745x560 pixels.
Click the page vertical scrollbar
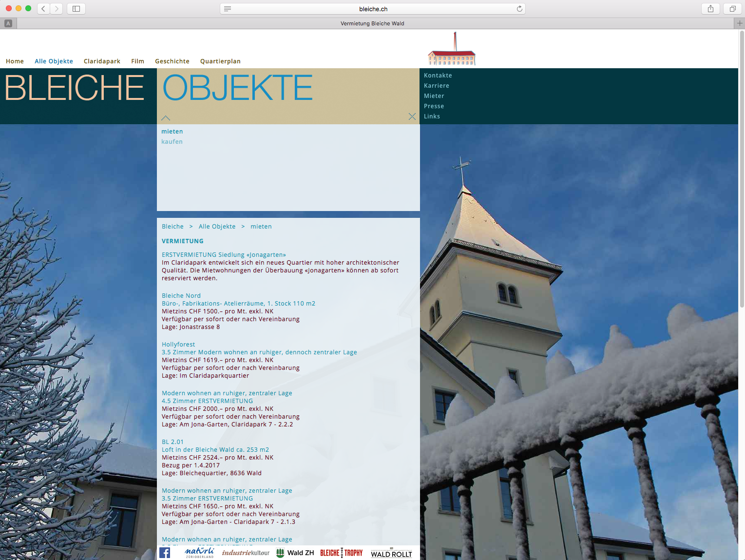[x=742, y=169]
